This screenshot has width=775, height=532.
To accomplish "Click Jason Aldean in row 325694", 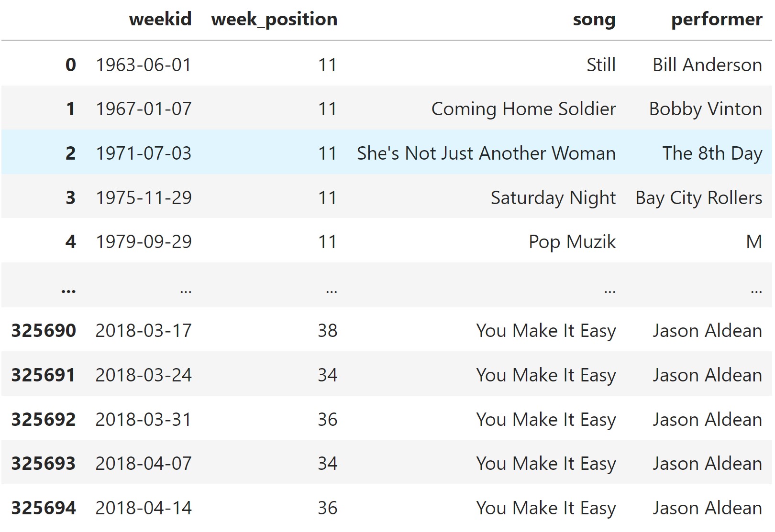I will (x=708, y=508).
